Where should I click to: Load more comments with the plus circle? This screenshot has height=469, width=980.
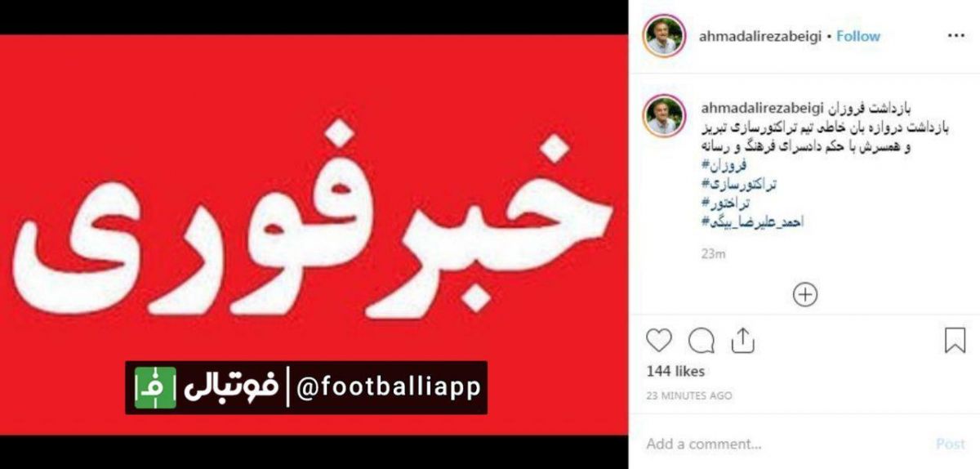pos(805,294)
